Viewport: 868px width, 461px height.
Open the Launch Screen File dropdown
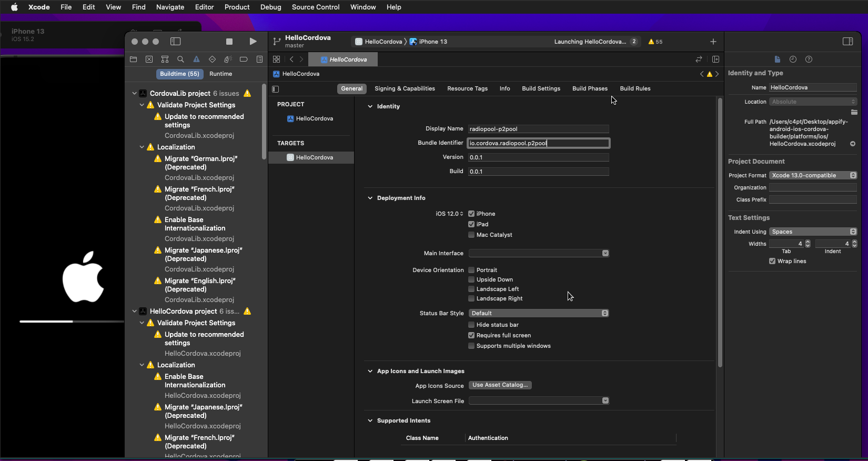539,400
